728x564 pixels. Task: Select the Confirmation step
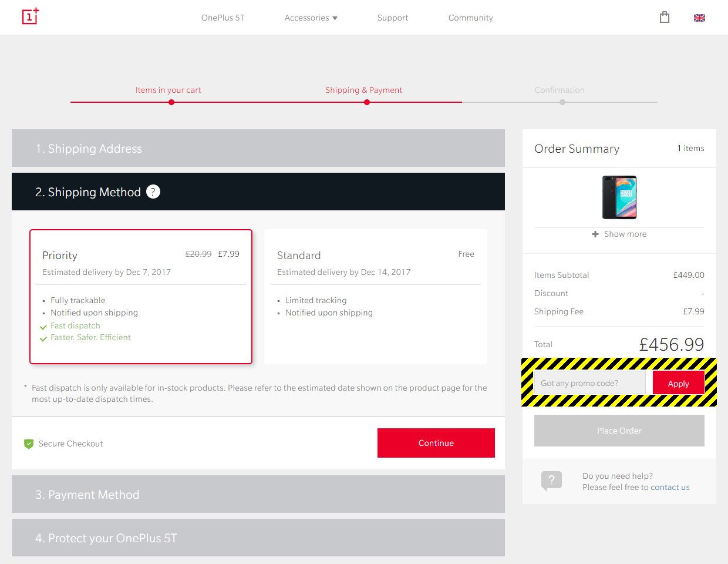coord(560,90)
